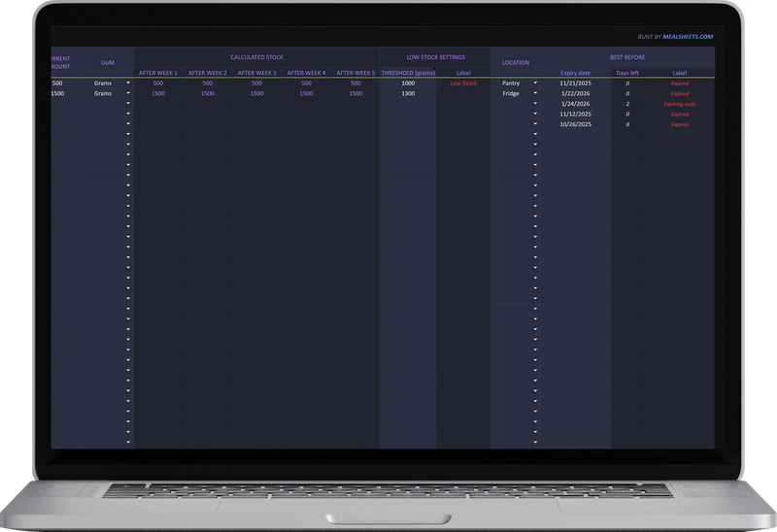
Task: Select the LOW STOCK SETTINGS header
Action: pos(435,57)
